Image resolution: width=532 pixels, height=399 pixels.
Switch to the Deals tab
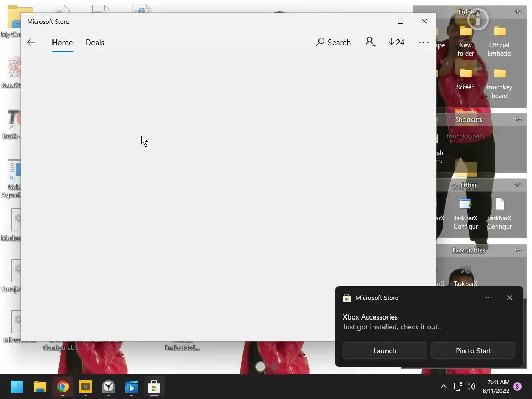click(95, 43)
